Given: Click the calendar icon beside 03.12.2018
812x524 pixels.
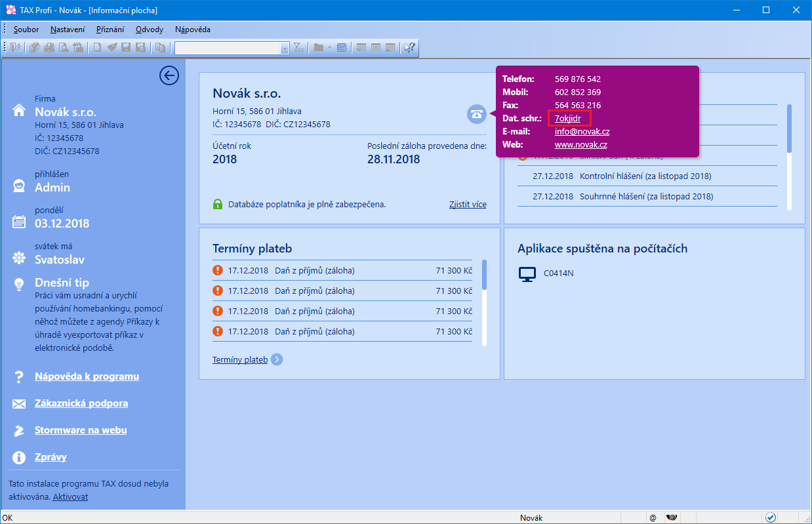Looking at the screenshot, I should point(19,222).
